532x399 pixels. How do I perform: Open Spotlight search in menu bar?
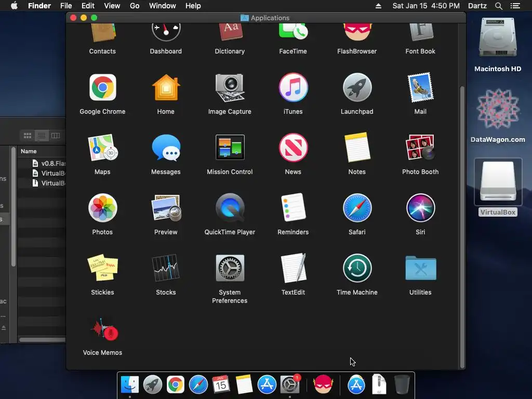(498, 6)
